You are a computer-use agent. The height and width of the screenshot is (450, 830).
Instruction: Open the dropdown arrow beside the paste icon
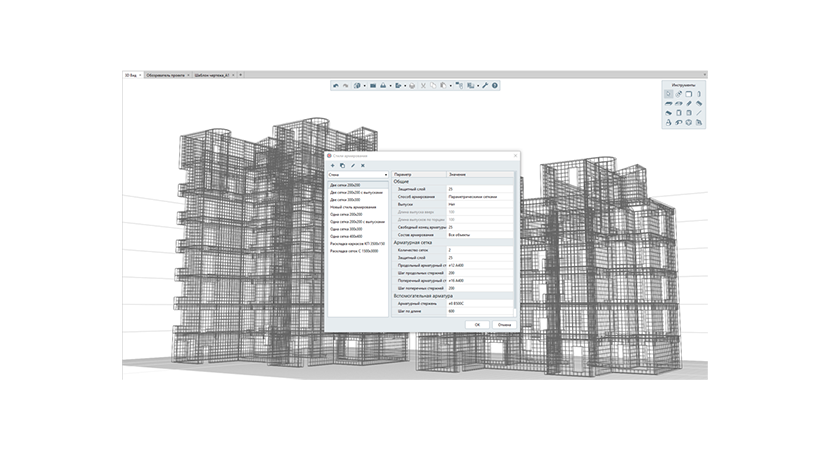[450, 86]
